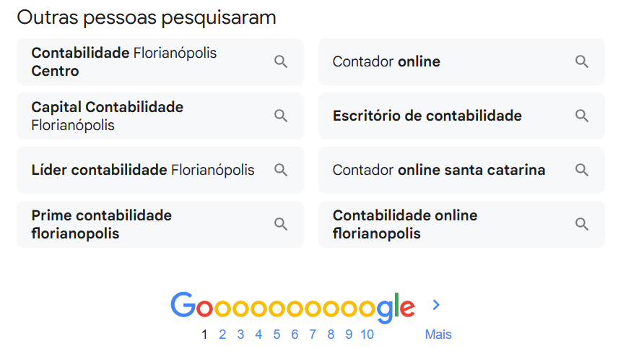This screenshot has height=362, width=644.
Task: Jump to results page 5
Action: (x=277, y=335)
